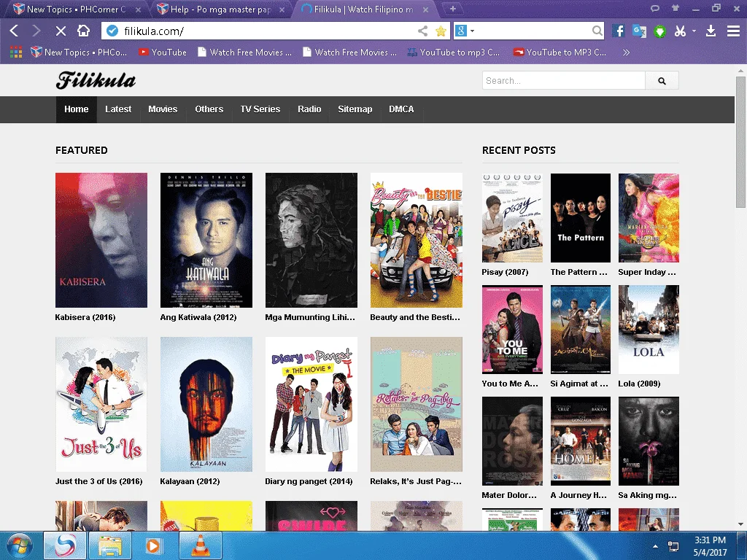Bookmark the page with the star icon
Viewport: 747px width, 560px height.
441,31
